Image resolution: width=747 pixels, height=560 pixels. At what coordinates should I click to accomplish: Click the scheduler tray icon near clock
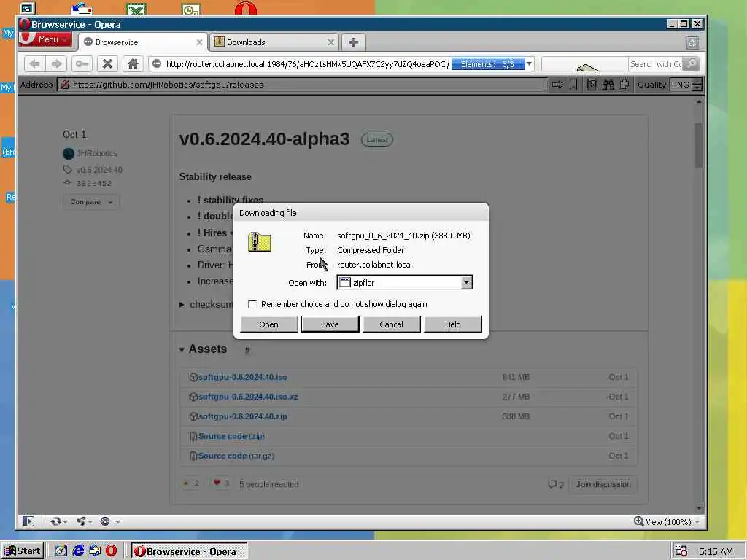[681, 551]
